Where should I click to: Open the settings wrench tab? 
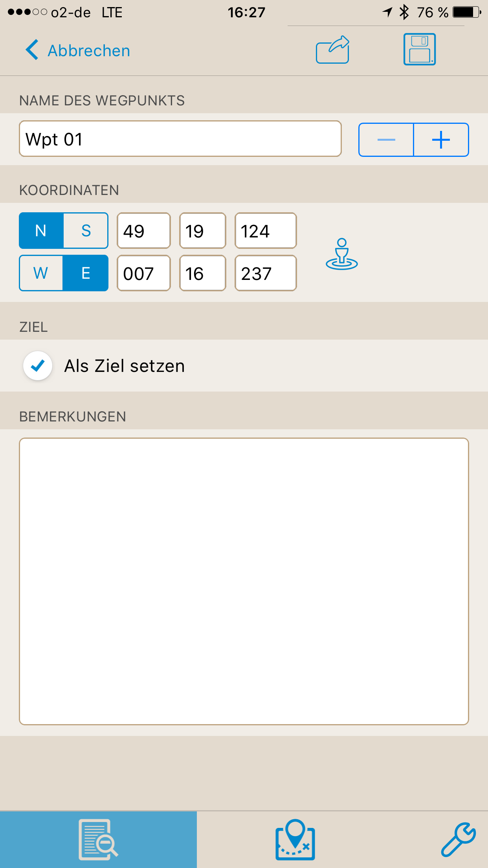click(x=458, y=839)
